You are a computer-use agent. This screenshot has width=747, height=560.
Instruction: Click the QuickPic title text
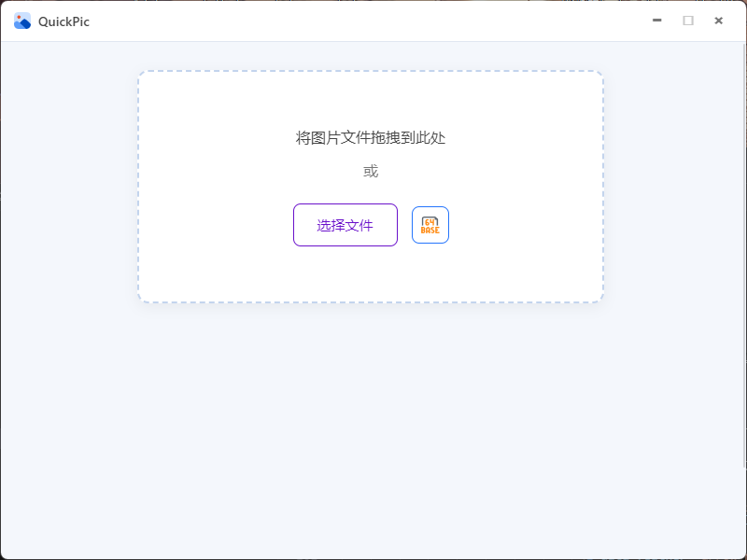[x=63, y=20]
